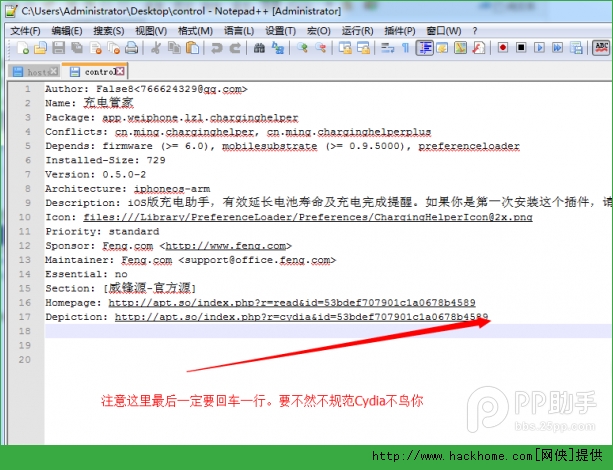Open the 格式(M) menu

pos(195,31)
